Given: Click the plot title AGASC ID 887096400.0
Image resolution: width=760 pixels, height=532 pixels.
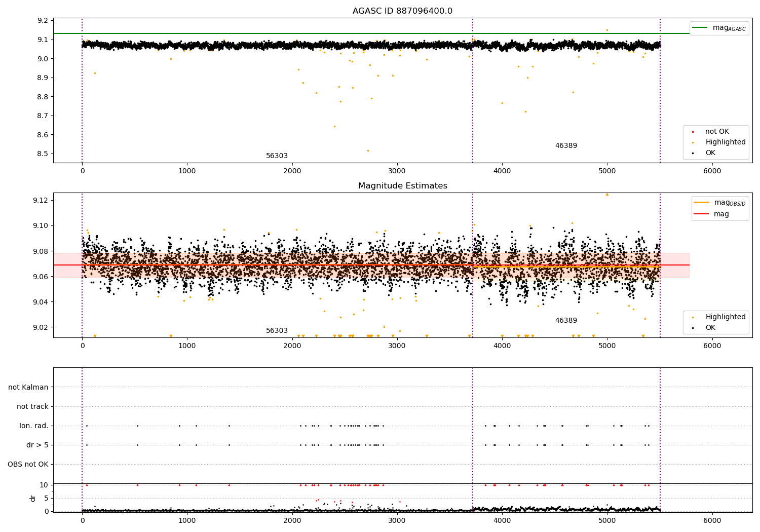Looking at the screenshot, I should coord(402,11).
